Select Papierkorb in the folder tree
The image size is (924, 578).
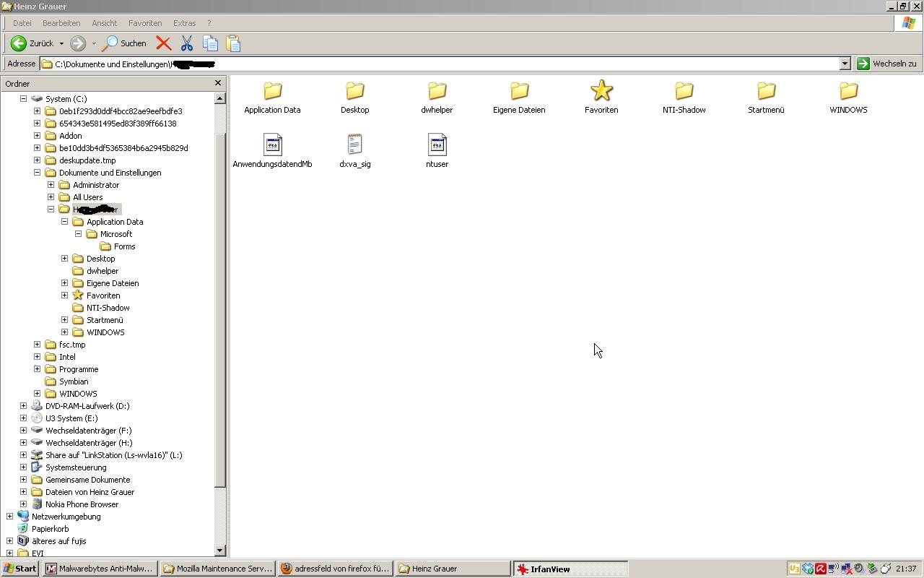pyautogui.click(x=50, y=529)
